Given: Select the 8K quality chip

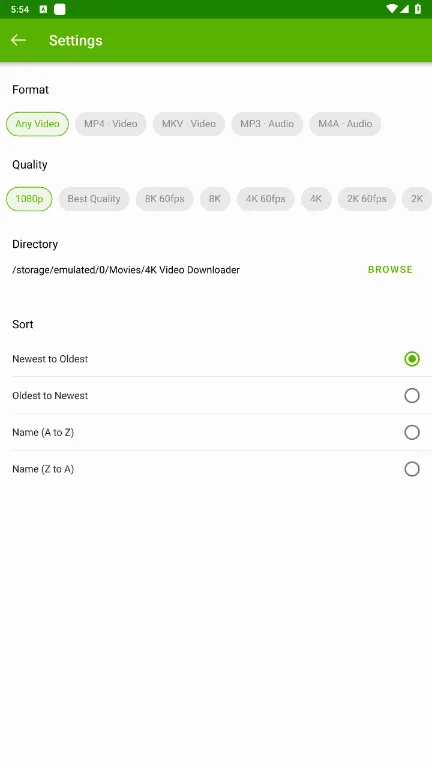Looking at the screenshot, I should pyautogui.click(x=215, y=199).
